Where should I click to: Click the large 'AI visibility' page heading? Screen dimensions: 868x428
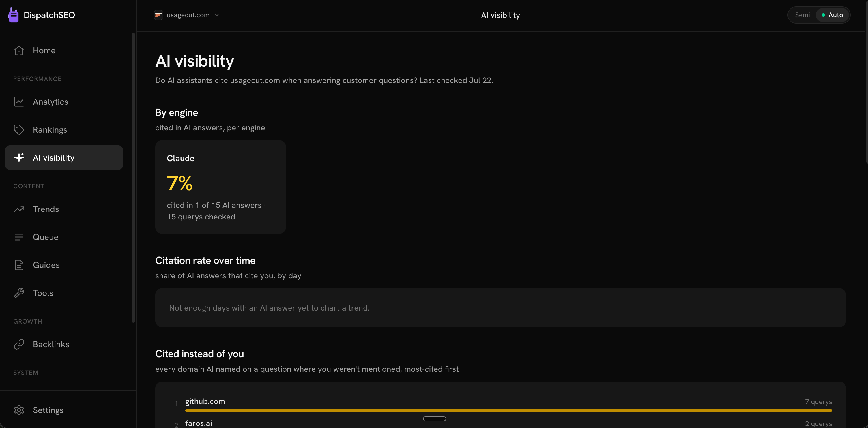[x=194, y=61]
